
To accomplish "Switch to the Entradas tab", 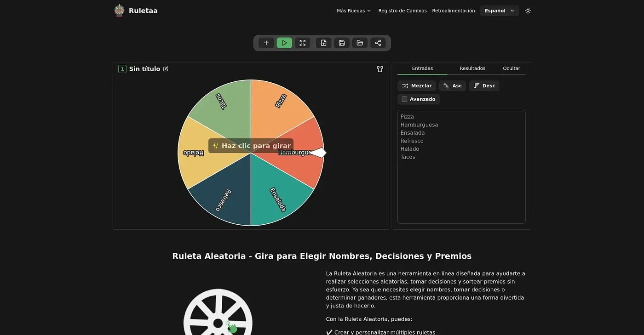I will 422,68.
